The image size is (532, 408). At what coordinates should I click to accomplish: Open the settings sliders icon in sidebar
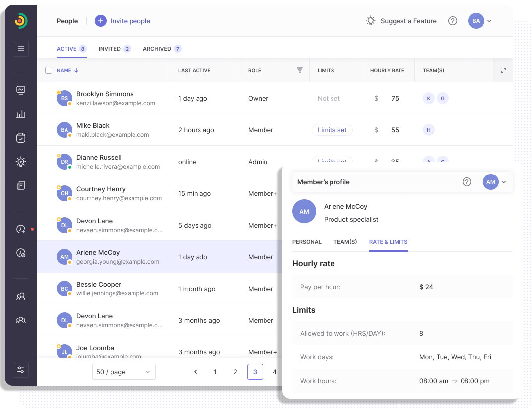[x=21, y=370]
